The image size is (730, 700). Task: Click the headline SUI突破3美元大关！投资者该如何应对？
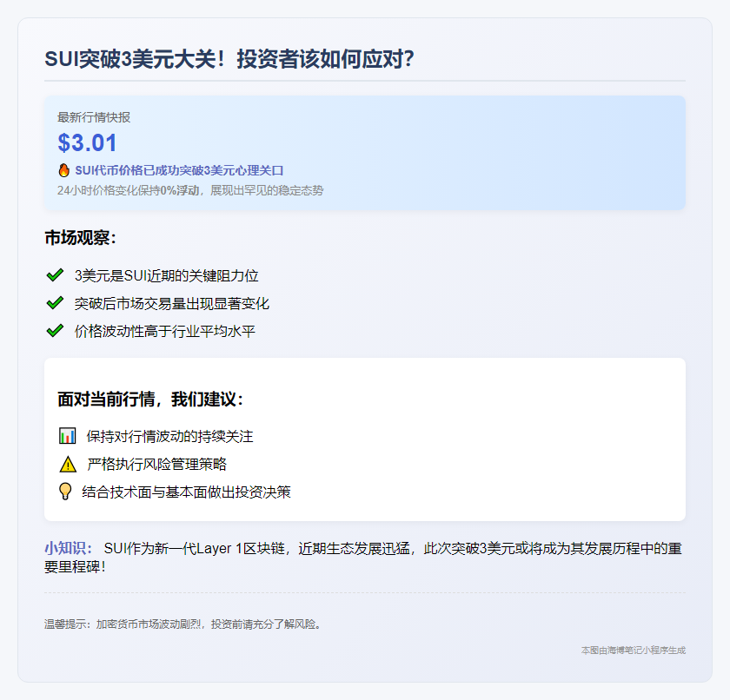click(x=229, y=59)
